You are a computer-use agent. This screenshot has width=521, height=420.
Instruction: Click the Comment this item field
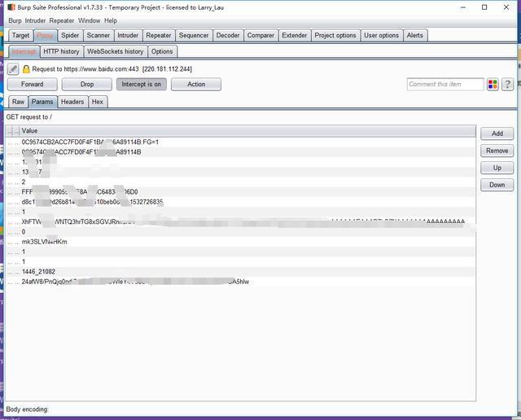point(445,85)
